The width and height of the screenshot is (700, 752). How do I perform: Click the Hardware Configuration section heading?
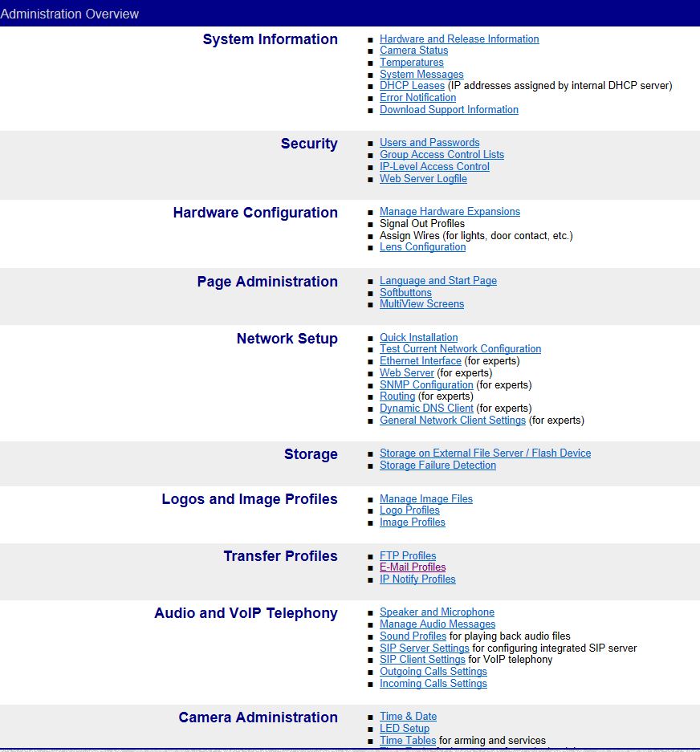pos(255,213)
